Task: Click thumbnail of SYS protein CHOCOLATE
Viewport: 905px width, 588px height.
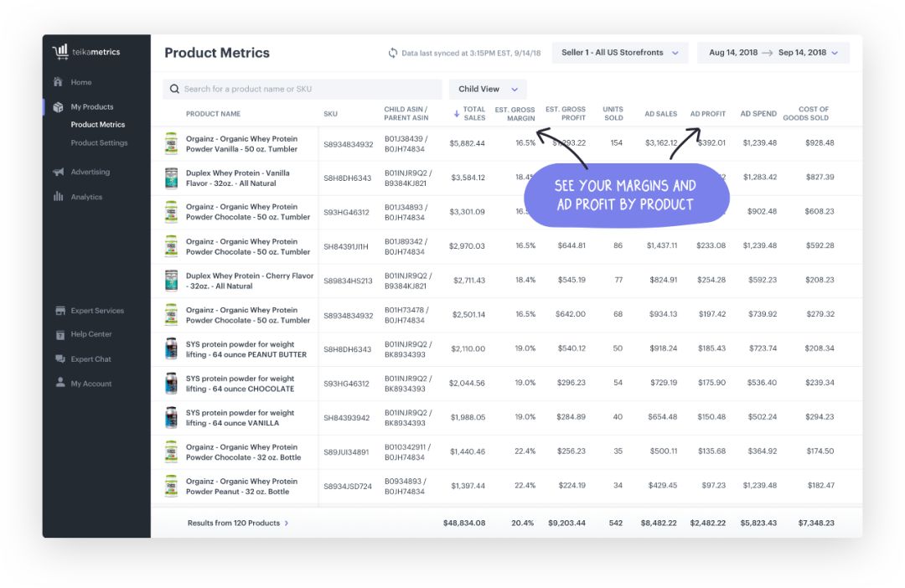Action: pos(171,383)
